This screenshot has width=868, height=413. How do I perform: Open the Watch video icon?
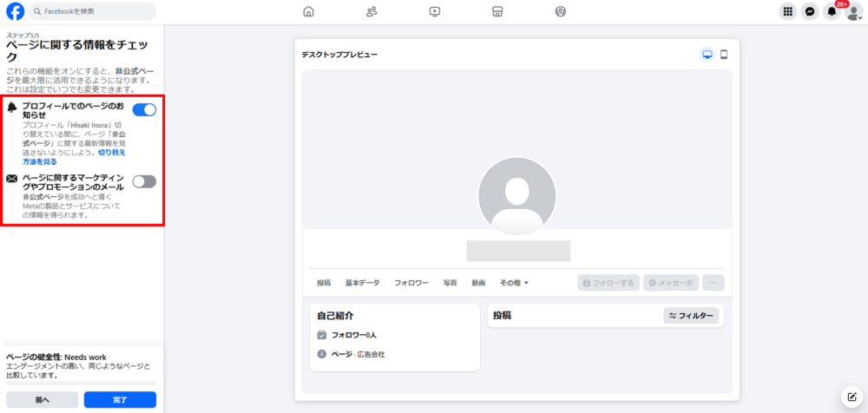point(435,11)
